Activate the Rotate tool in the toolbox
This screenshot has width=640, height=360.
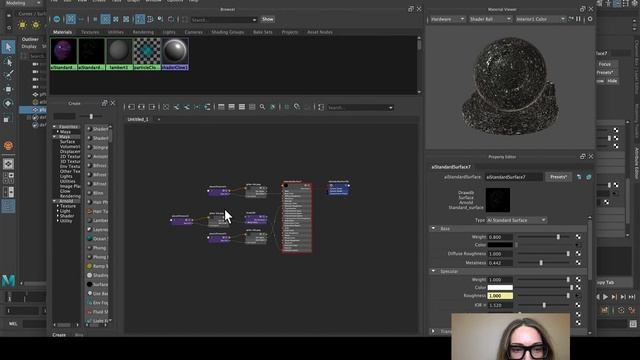coord(8,103)
